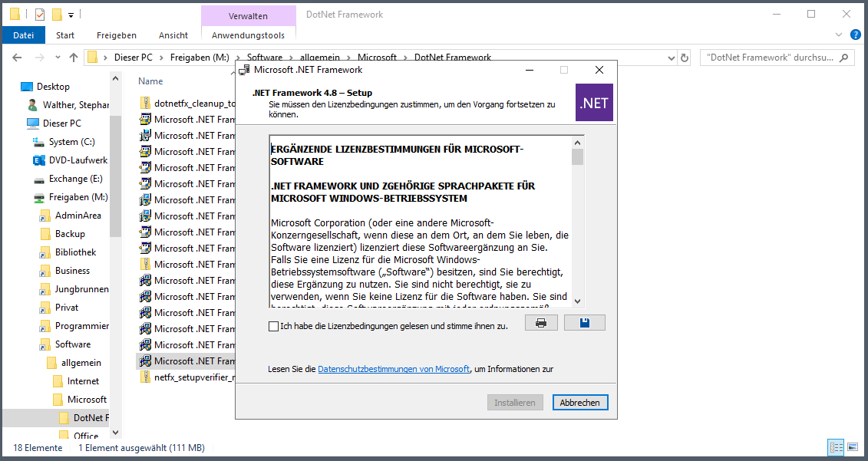
Task: Click the Dieser PC breadcrumb in address bar
Action: pos(134,58)
